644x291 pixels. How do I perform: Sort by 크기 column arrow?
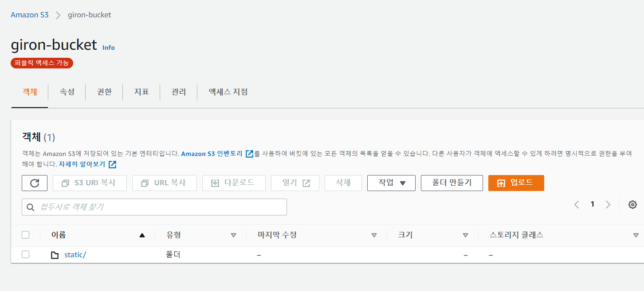pos(465,235)
